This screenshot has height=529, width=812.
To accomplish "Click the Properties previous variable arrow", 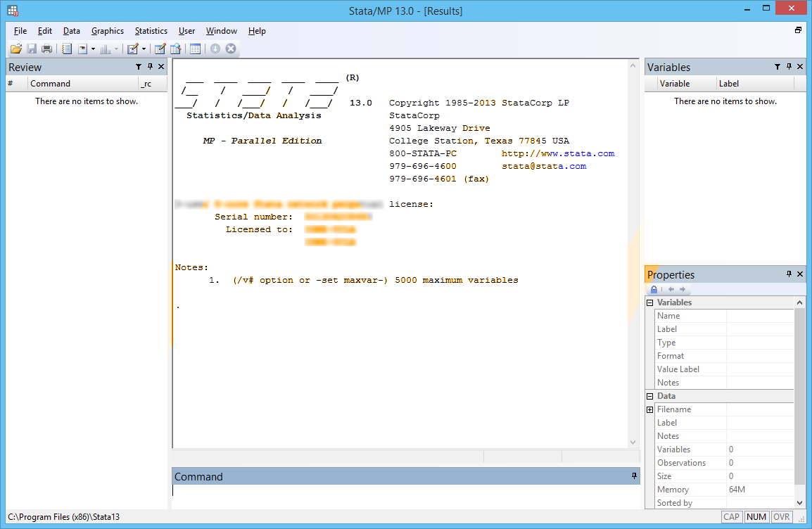I will point(671,289).
